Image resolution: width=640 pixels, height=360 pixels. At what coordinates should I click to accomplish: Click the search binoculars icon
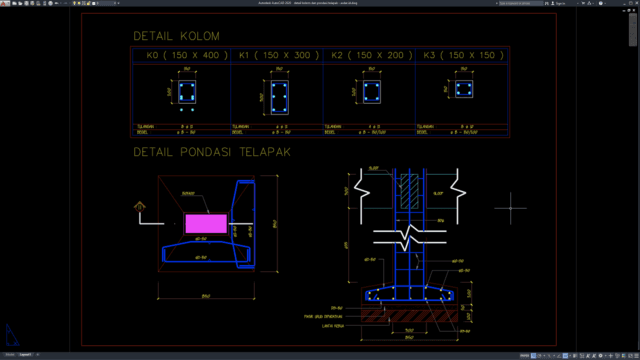pyautogui.click(x=547, y=3)
